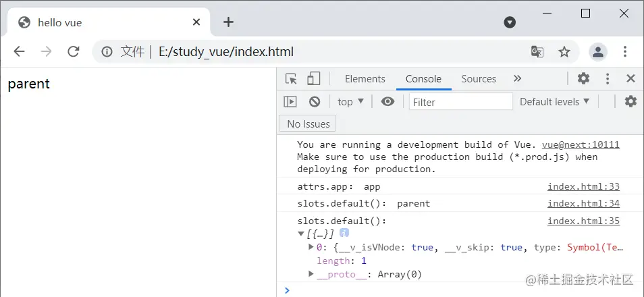Select the 'parent' text on the page
Screen dimensions: 644x297
29,84
